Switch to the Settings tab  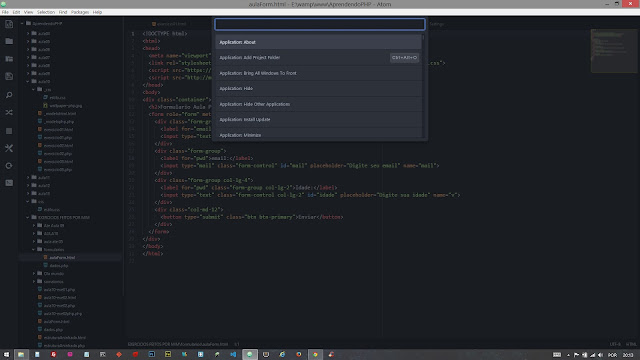(x=436, y=24)
